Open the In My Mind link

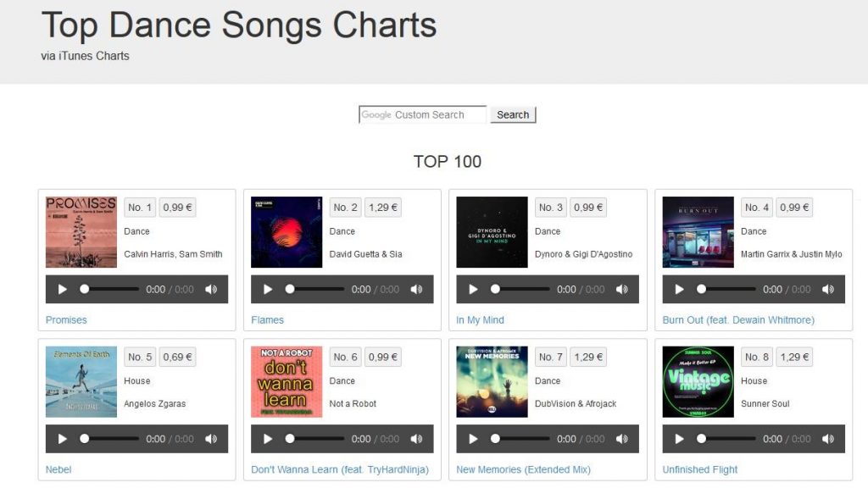(x=480, y=319)
